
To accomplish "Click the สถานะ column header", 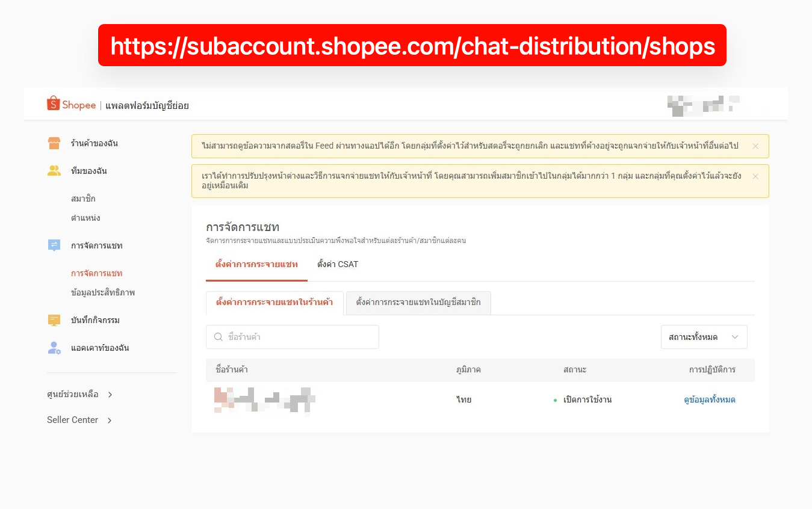I will [575, 369].
